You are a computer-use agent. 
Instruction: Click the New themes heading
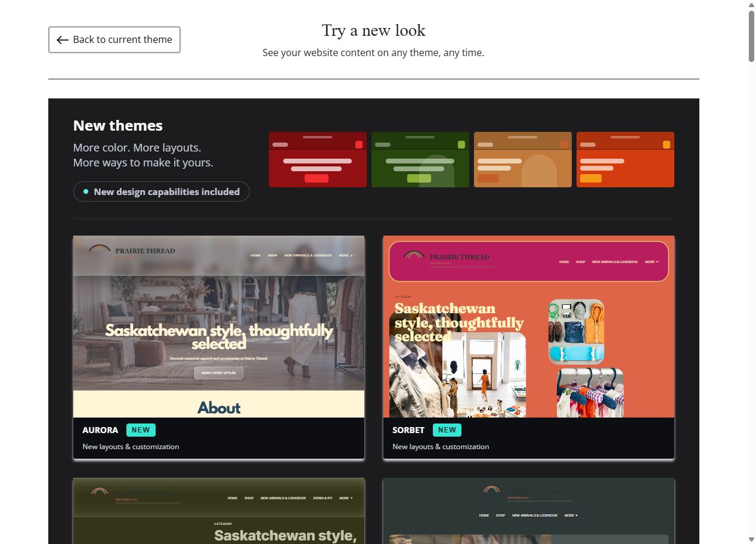[118, 126]
